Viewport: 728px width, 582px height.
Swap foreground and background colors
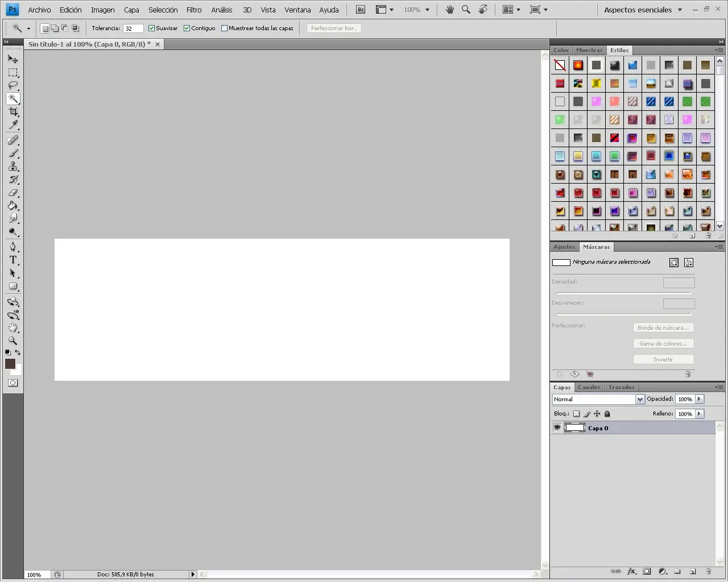(x=18, y=352)
